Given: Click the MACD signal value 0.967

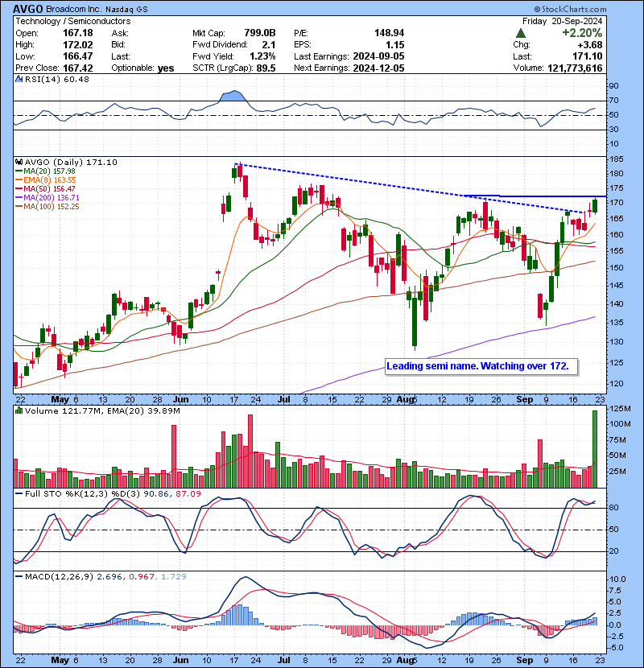Looking at the screenshot, I should point(142,577).
